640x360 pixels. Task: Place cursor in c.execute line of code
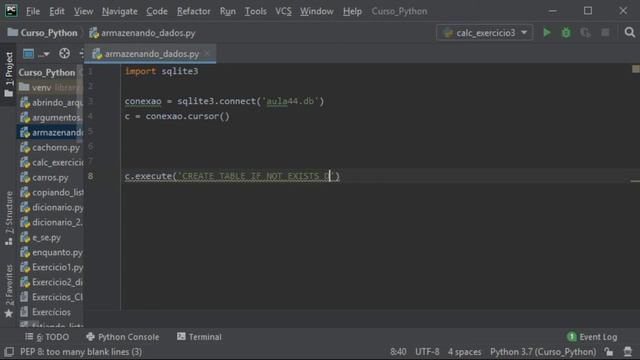point(232,176)
